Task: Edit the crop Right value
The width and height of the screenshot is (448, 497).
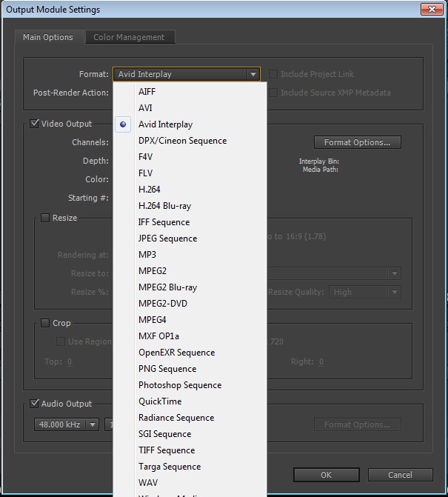Action: [321, 361]
